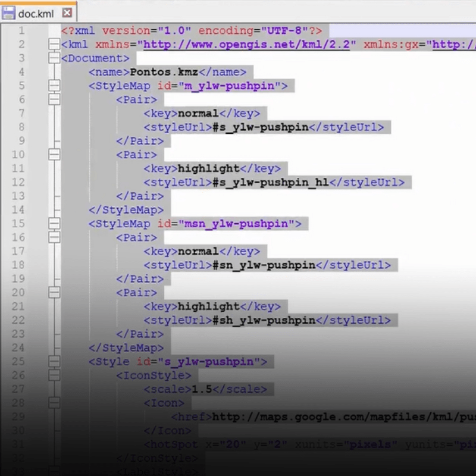Click the <IconStyle> tag on line 26
The height and width of the screenshot is (476, 476).
pyautogui.click(x=154, y=375)
